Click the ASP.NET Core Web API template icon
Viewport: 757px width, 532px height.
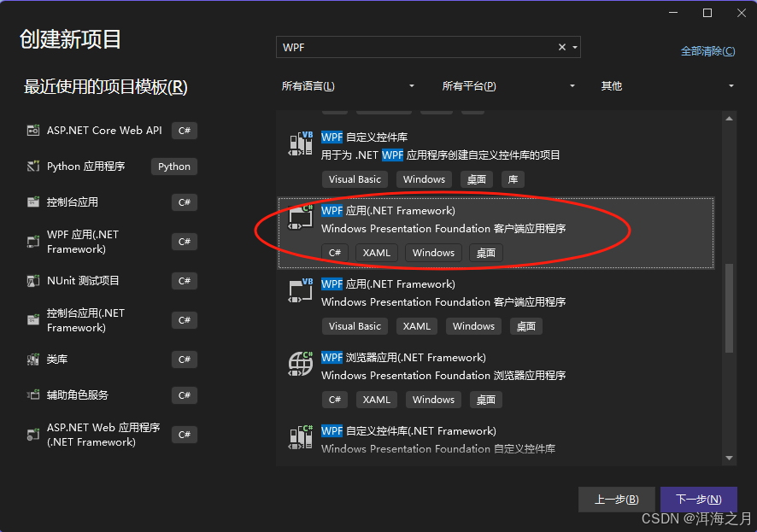[x=32, y=131]
